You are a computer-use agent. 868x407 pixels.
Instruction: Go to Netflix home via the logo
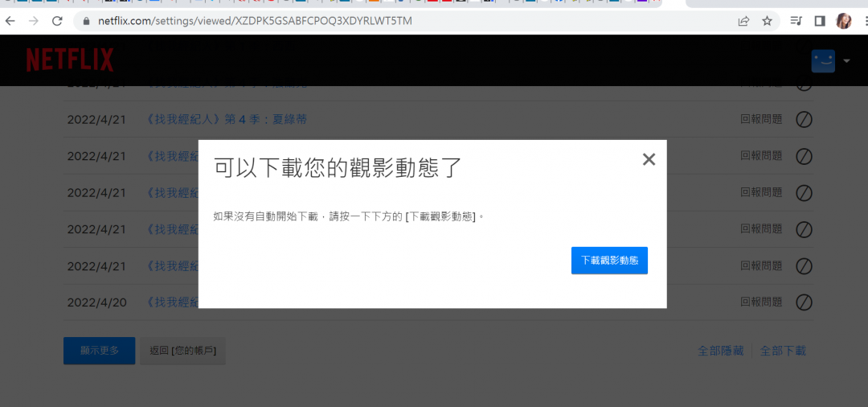(x=70, y=60)
